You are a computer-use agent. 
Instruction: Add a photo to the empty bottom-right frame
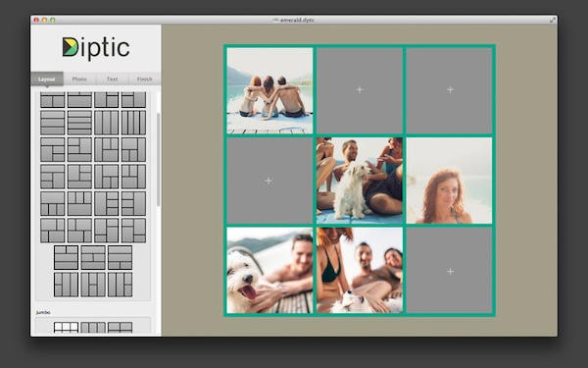click(450, 271)
